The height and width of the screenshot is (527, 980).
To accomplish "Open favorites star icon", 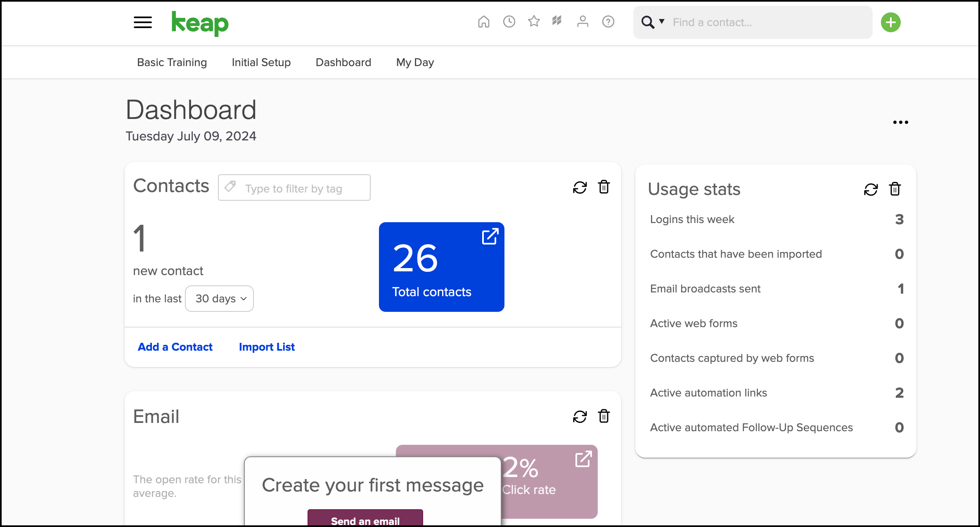I will (534, 21).
